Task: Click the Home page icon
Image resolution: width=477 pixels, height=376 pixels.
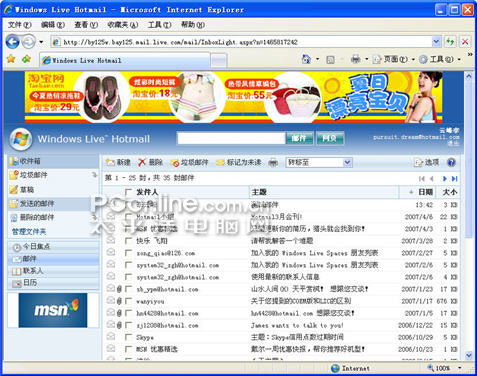Action: (306, 59)
